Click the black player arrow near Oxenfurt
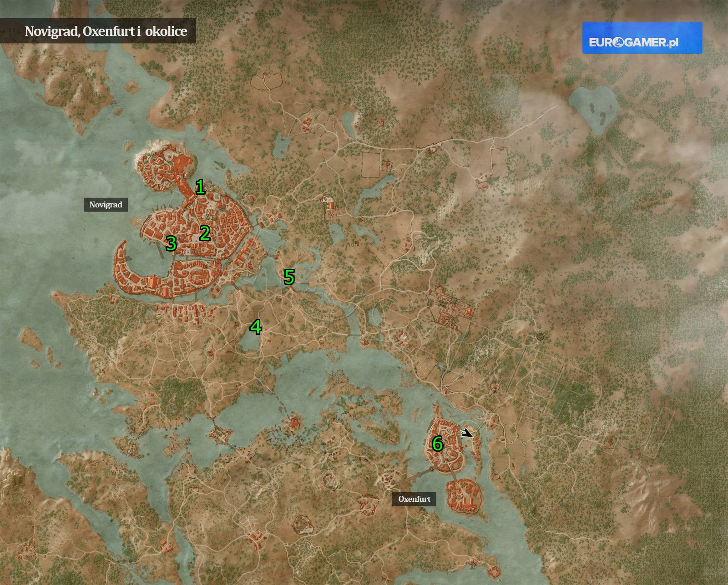Viewport: 728px width, 585px height. click(x=466, y=433)
